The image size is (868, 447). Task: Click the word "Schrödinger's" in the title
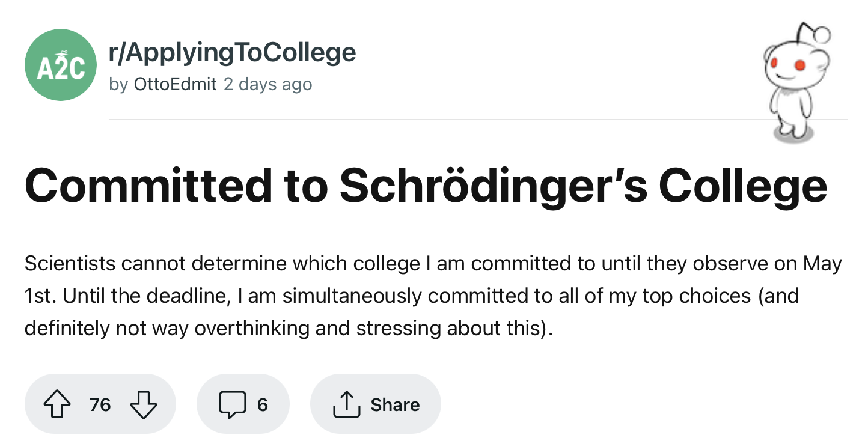click(x=493, y=186)
